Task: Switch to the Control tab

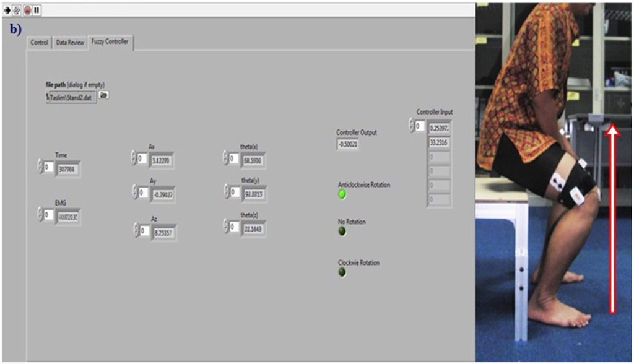Action: pyautogui.click(x=39, y=43)
